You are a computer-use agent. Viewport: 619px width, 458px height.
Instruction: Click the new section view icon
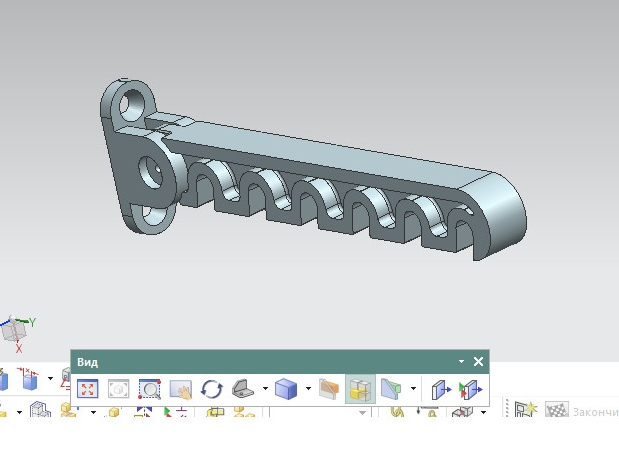(441, 389)
